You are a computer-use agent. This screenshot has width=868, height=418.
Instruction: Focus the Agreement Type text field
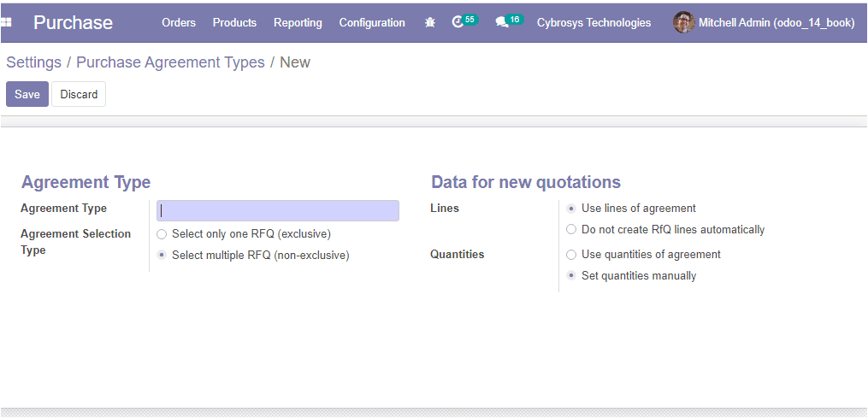pyautogui.click(x=278, y=211)
